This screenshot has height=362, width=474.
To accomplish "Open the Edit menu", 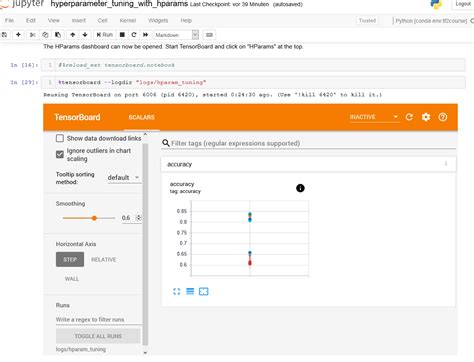I will point(31,20).
